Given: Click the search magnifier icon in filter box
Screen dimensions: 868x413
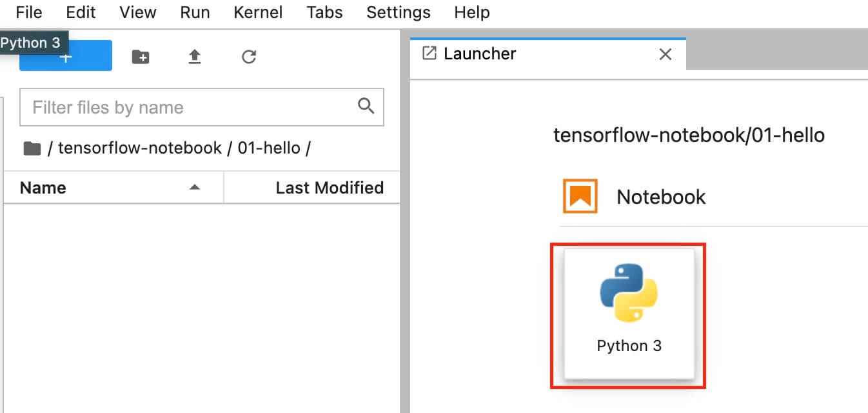Looking at the screenshot, I should coord(366,106).
